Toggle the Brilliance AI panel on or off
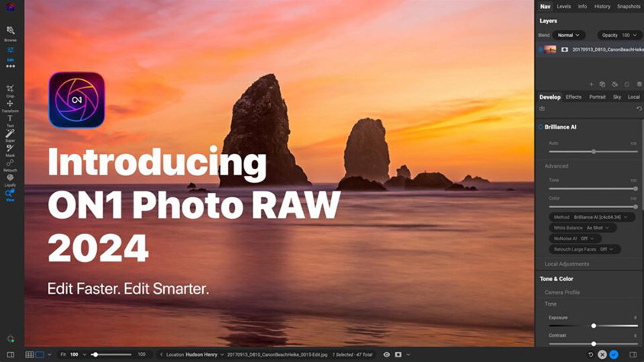The height and width of the screenshot is (362, 644). 541,127
